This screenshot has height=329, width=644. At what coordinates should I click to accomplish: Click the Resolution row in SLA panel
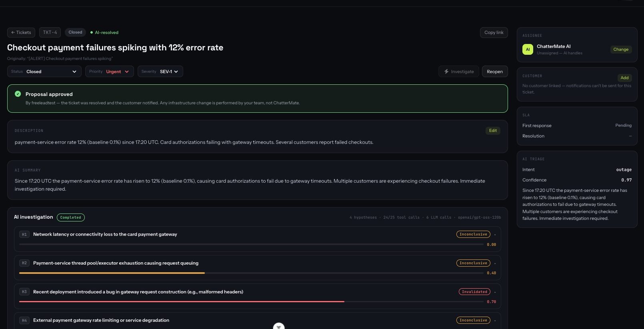coord(577,136)
